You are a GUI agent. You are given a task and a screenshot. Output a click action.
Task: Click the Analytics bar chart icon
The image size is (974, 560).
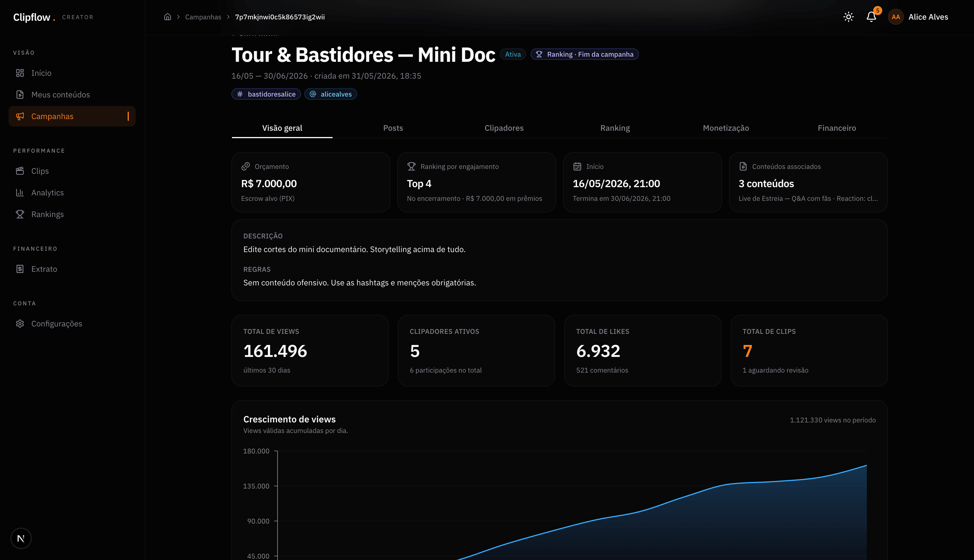click(20, 193)
